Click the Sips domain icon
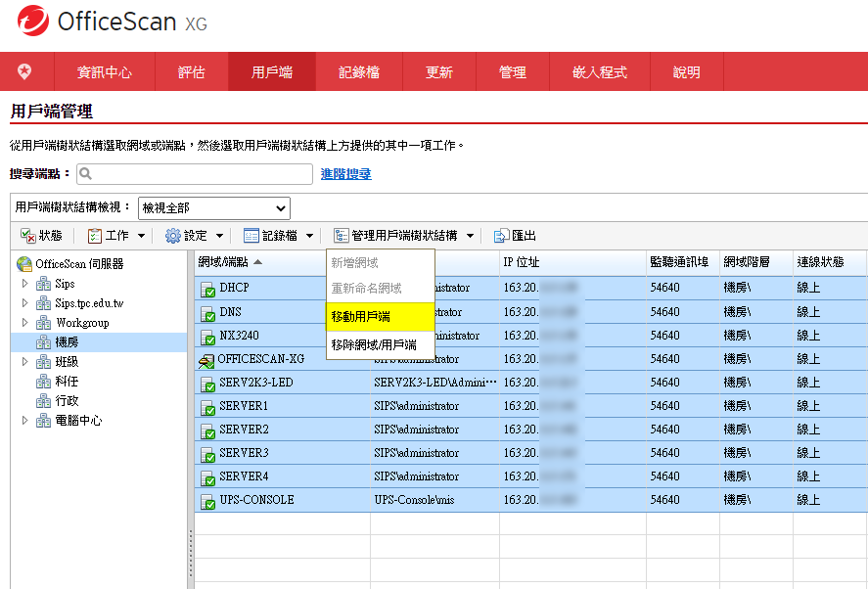The height and width of the screenshot is (589, 868). tap(43, 284)
